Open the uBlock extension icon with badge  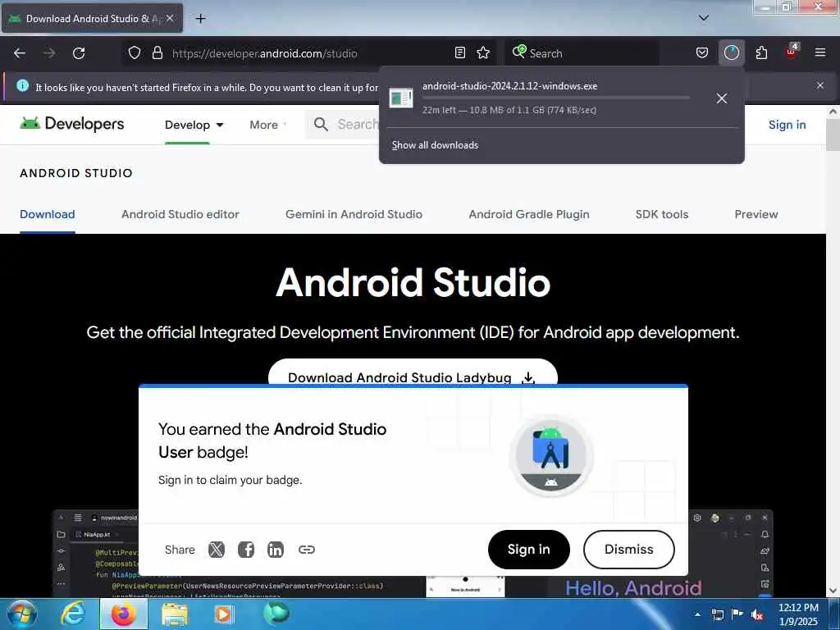[x=792, y=52]
